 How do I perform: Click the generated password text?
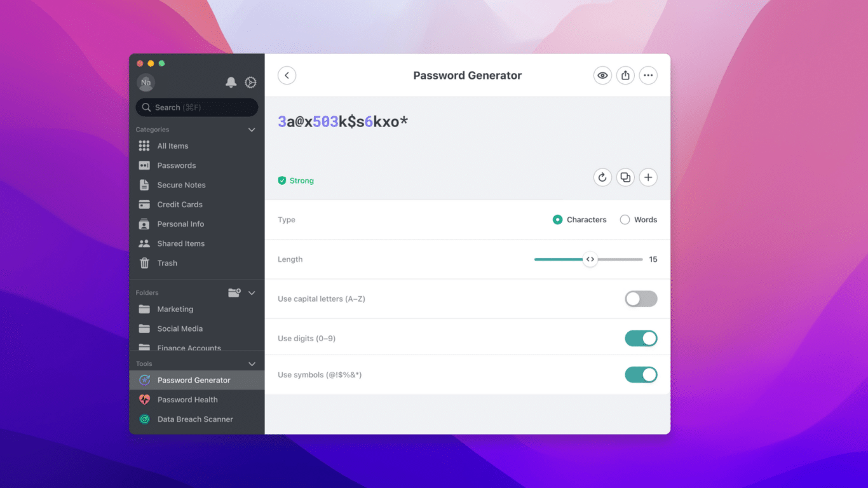tap(342, 121)
